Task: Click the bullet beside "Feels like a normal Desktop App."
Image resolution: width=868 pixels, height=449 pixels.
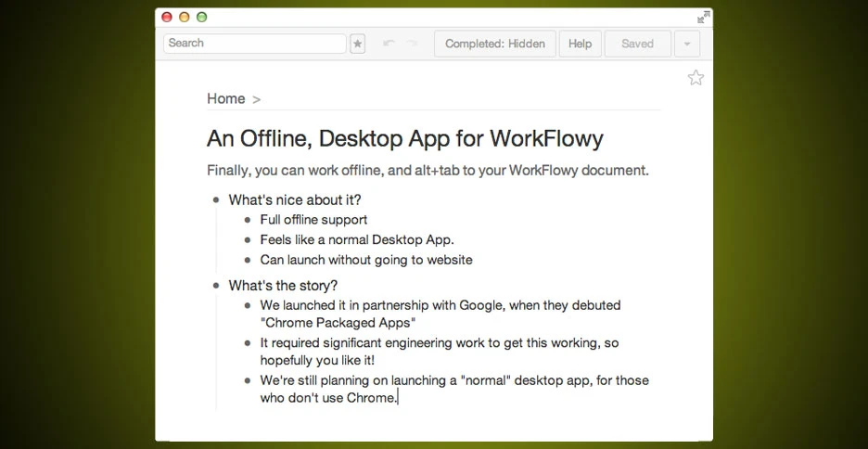Action: 248,239
